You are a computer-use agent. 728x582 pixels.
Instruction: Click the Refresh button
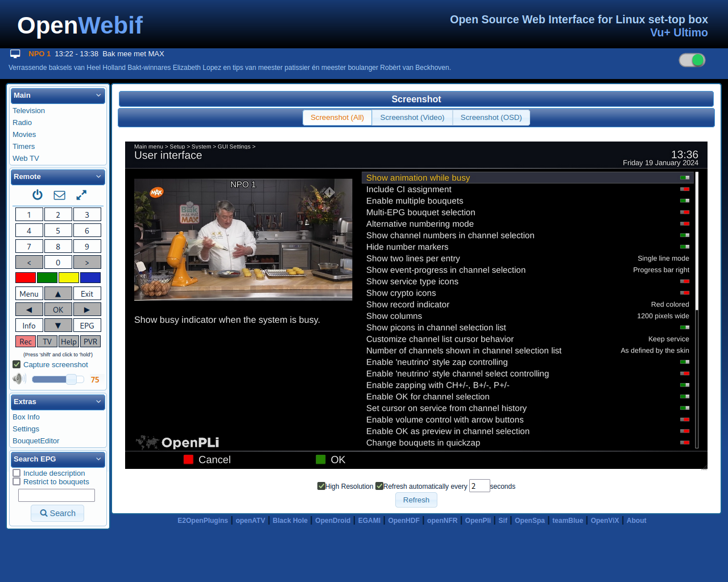tap(416, 500)
